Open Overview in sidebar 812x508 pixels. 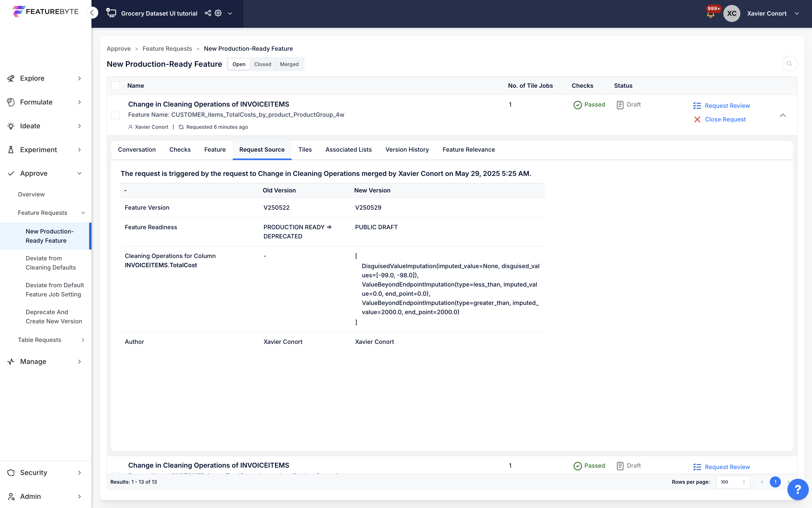click(31, 195)
